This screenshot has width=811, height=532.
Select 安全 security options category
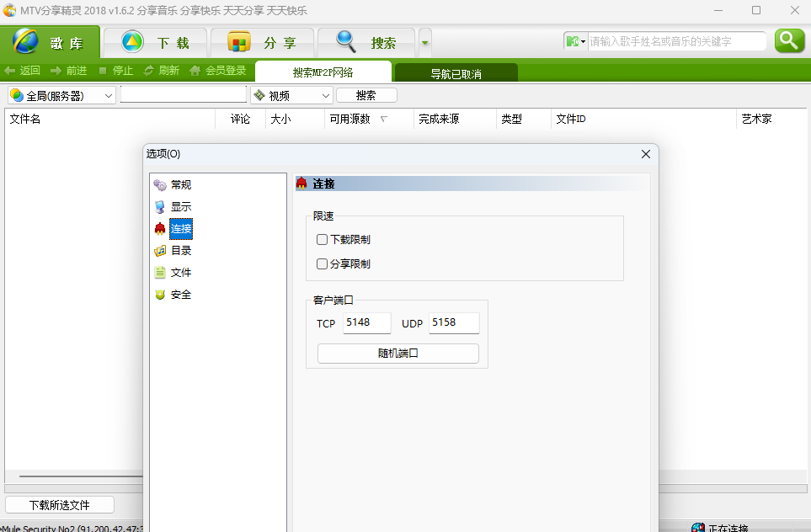(180, 295)
